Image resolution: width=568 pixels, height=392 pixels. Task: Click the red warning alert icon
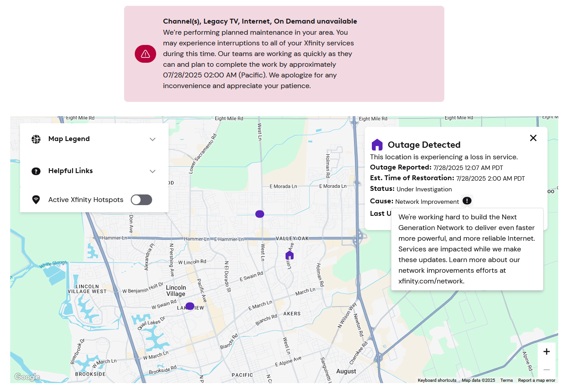coord(145,54)
